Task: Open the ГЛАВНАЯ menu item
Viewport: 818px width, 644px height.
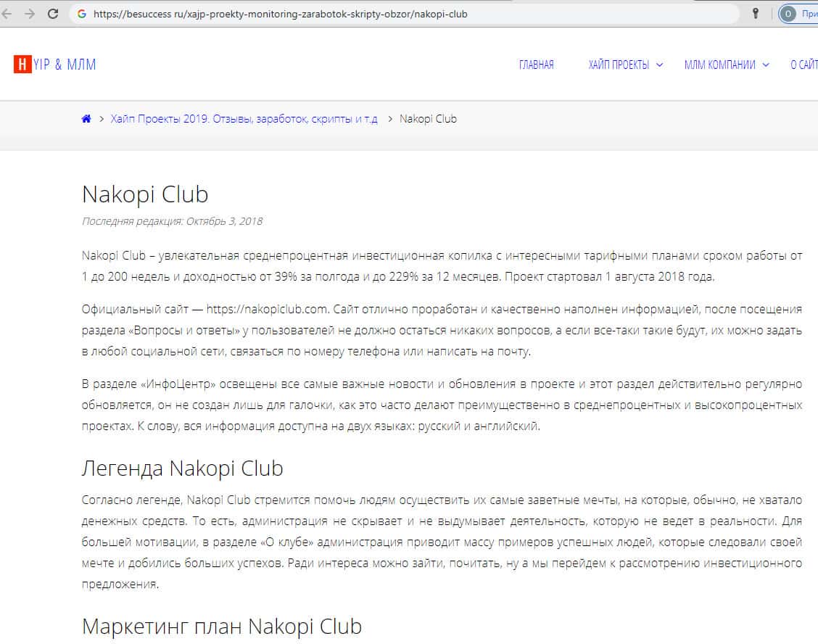Action: coord(537,65)
